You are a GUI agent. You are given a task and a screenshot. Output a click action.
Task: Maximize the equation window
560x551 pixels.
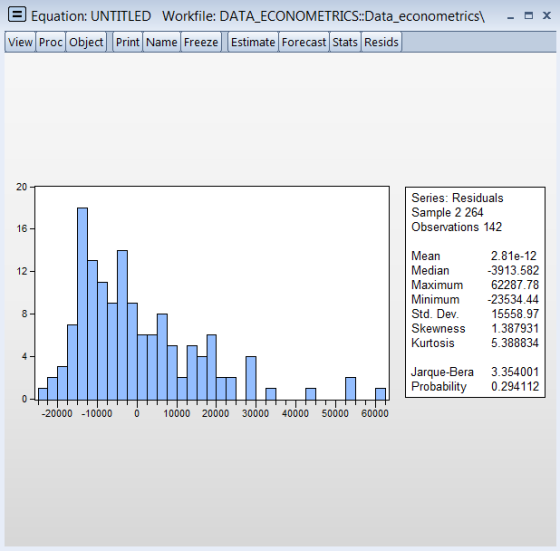[529, 16]
